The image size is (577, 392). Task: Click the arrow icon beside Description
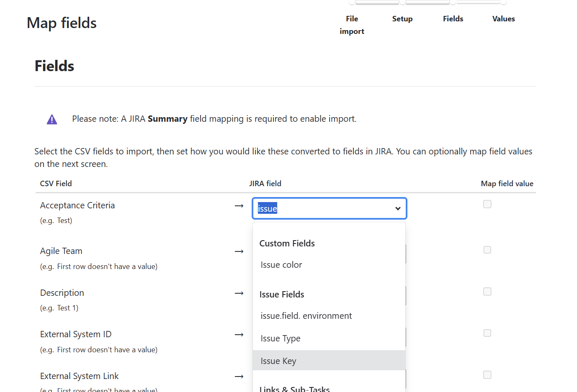239,293
